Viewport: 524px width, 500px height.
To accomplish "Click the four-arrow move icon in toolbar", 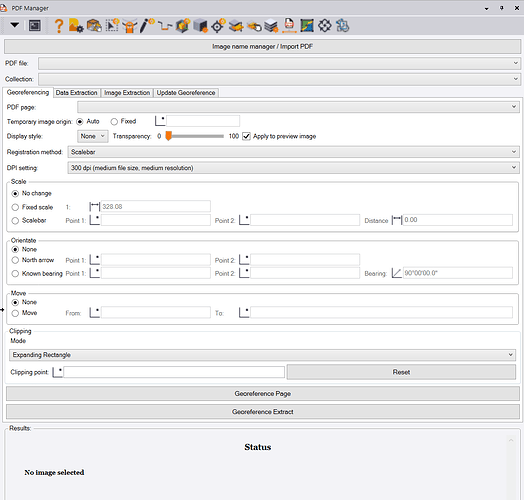I will pos(324,26).
